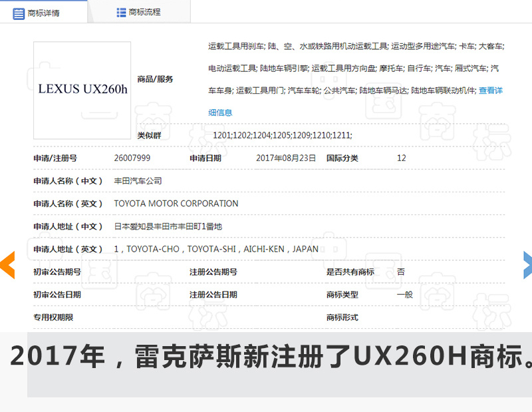Select the application date 2017年08月23日
This screenshot has width=532, height=412.
click(286, 158)
